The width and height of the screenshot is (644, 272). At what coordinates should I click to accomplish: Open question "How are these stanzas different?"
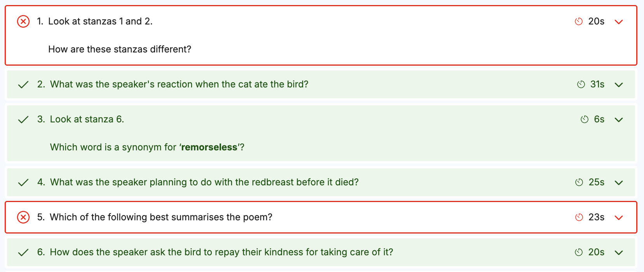(120, 49)
